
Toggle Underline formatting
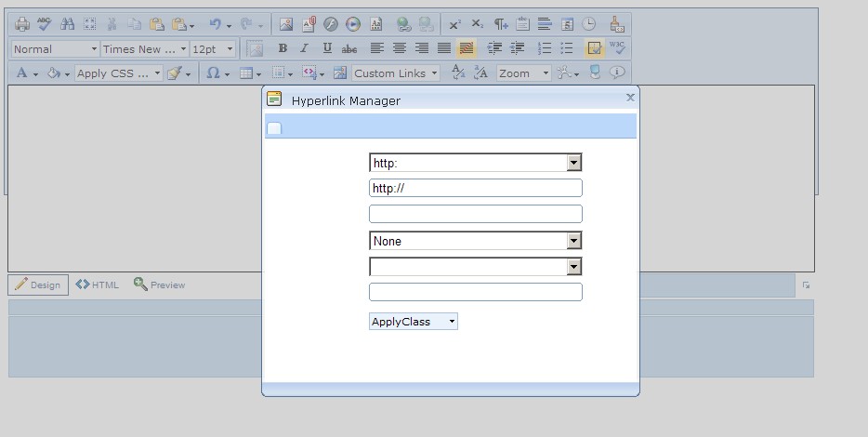coord(327,48)
